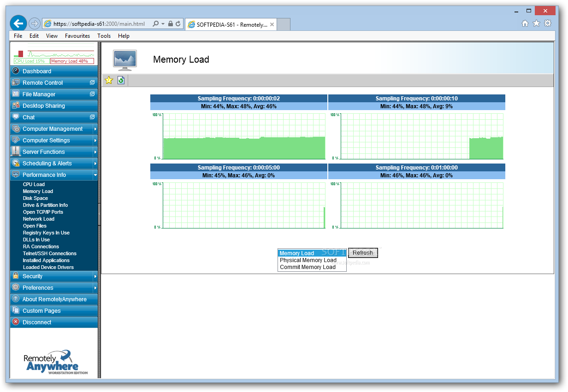Expand the Security submenu arrow
Screen dimensions: 568x392
pyautogui.click(x=95, y=276)
